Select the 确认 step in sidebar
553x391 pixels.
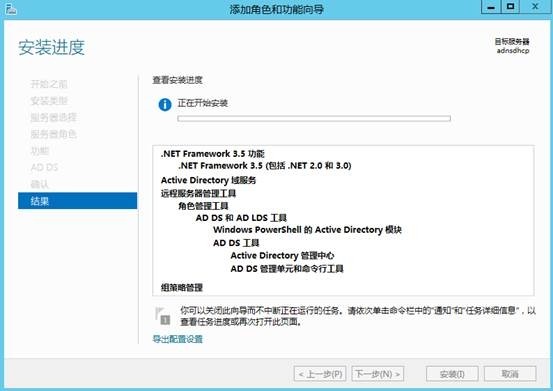click(40, 184)
